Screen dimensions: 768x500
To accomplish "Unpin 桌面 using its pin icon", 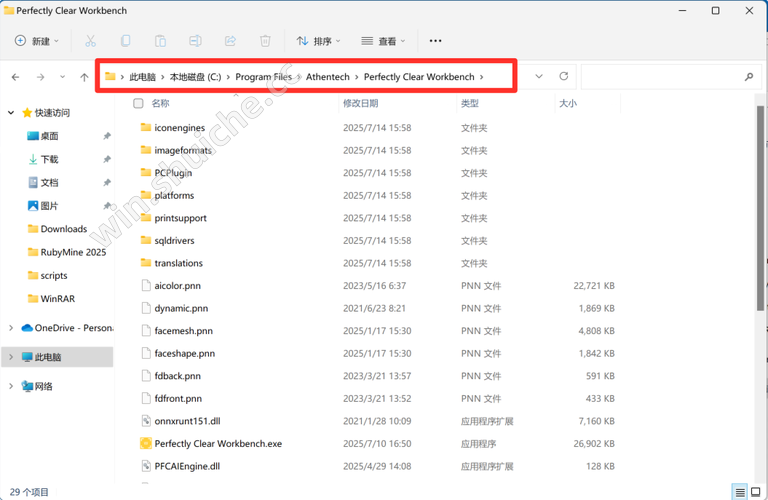I will click(x=107, y=136).
